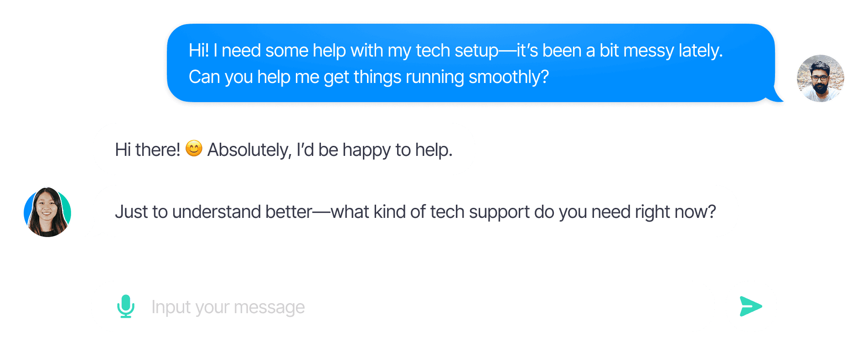The height and width of the screenshot is (356, 868).
Task: Click 'Can you help me get things' line
Action: tap(369, 77)
